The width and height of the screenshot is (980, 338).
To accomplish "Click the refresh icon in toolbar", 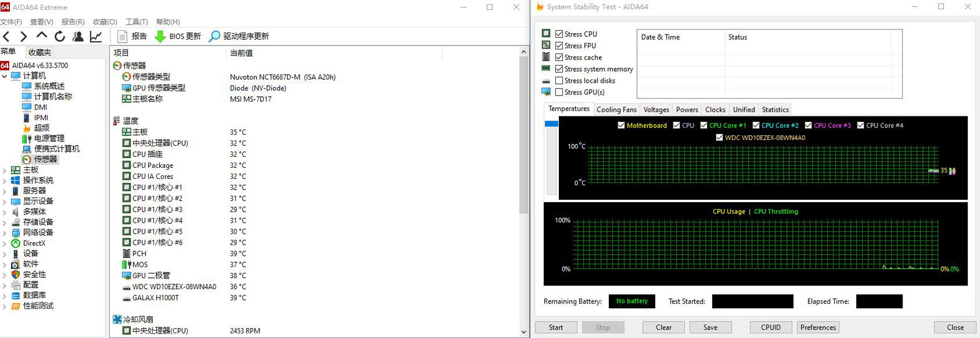I will [60, 37].
